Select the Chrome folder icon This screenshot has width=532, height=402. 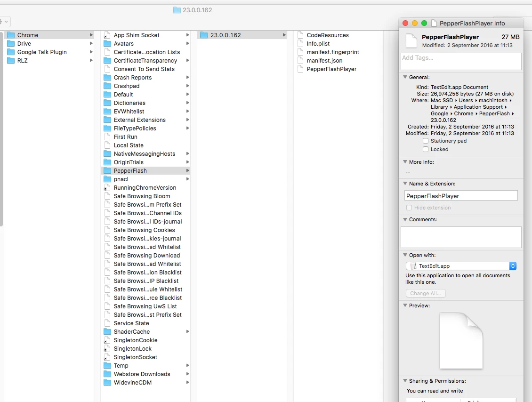pos(11,35)
